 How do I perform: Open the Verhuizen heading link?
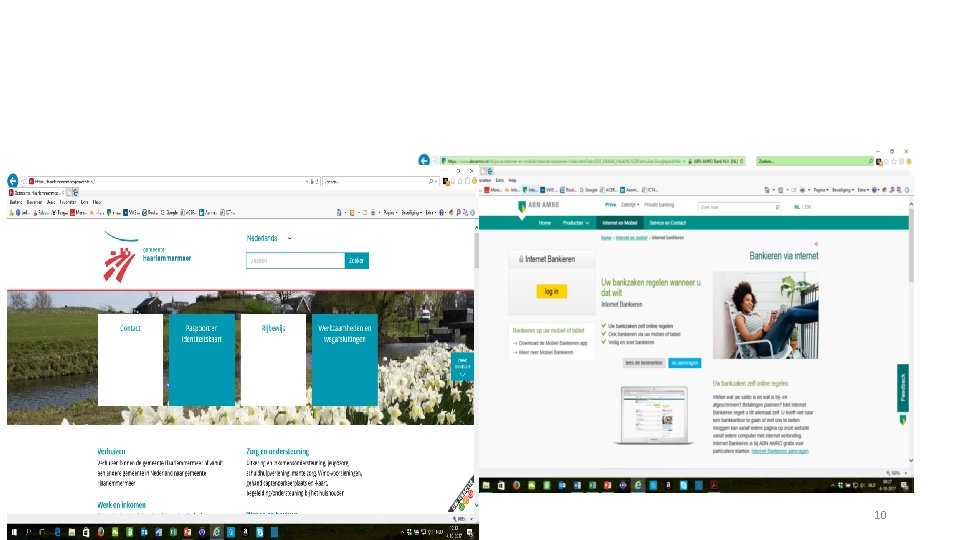click(111, 451)
